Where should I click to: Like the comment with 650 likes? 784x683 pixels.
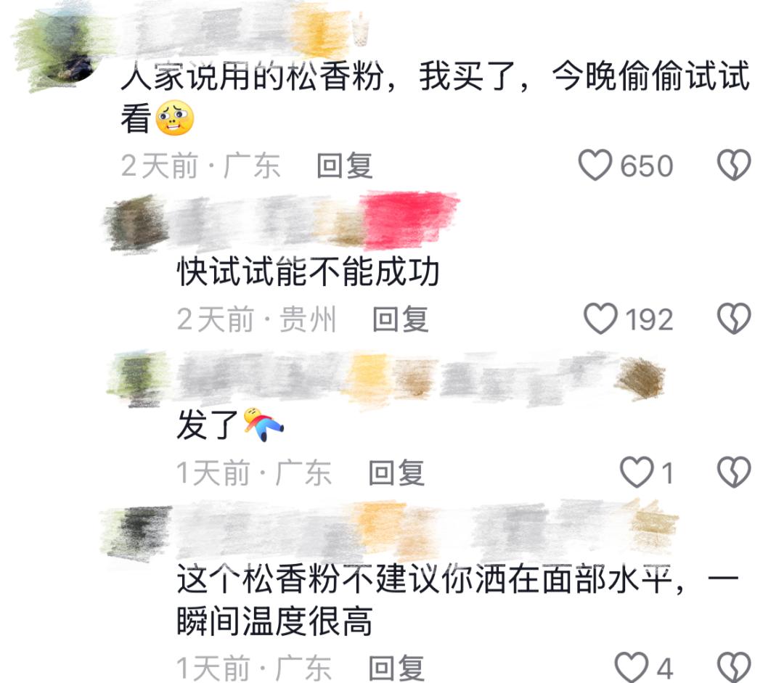point(595,165)
